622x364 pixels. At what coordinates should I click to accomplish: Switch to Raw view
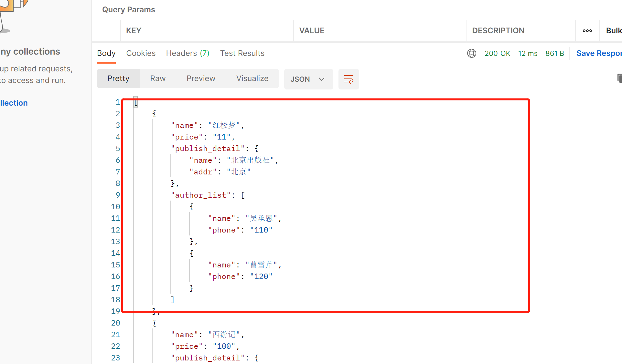(x=158, y=78)
